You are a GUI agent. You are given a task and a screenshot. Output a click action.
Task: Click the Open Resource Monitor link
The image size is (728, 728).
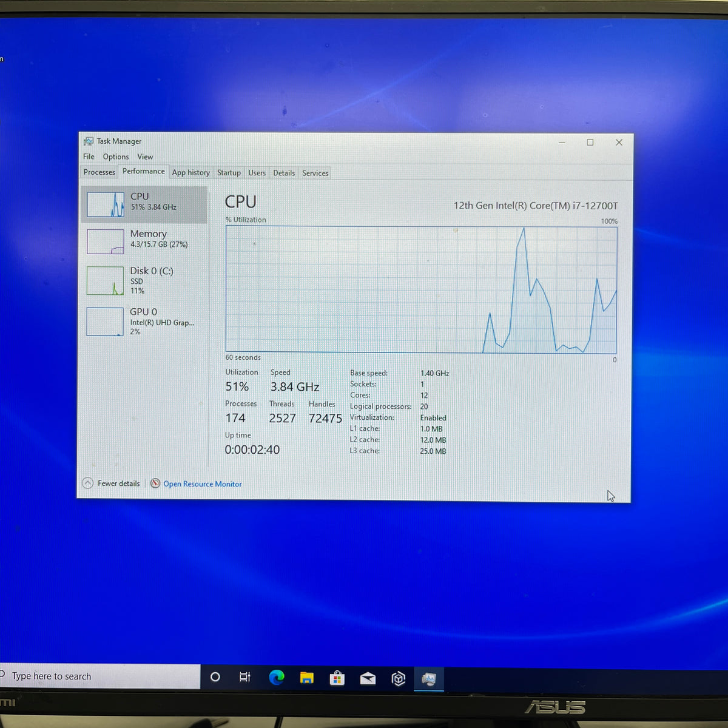tap(203, 484)
